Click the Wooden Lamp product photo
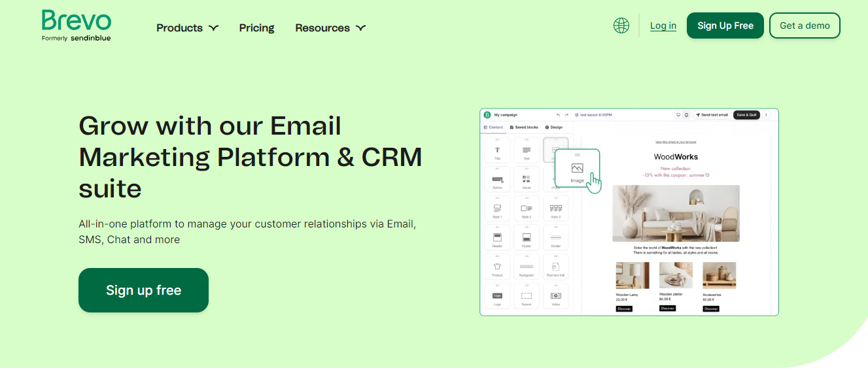868x385 pixels. pos(633,275)
